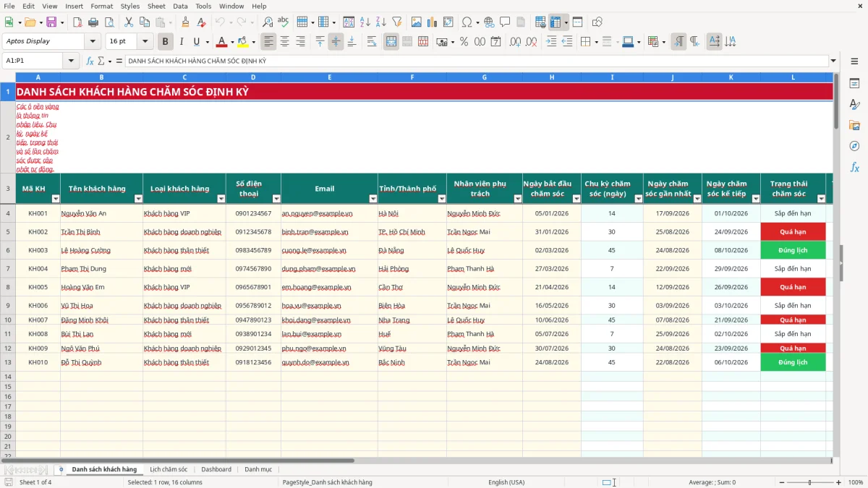This screenshot has width=868, height=488.
Task: Open sidebar Properties panel
Action: (x=854, y=84)
